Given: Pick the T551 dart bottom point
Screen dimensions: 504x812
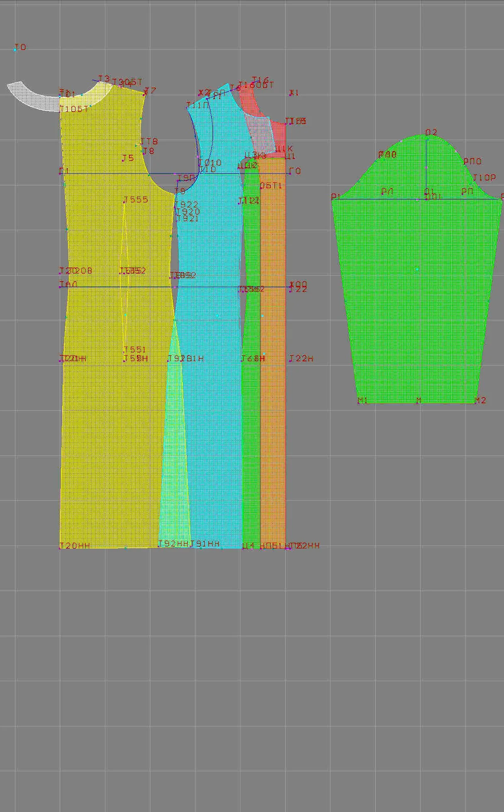Looking at the screenshot, I should [x=135, y=350].
